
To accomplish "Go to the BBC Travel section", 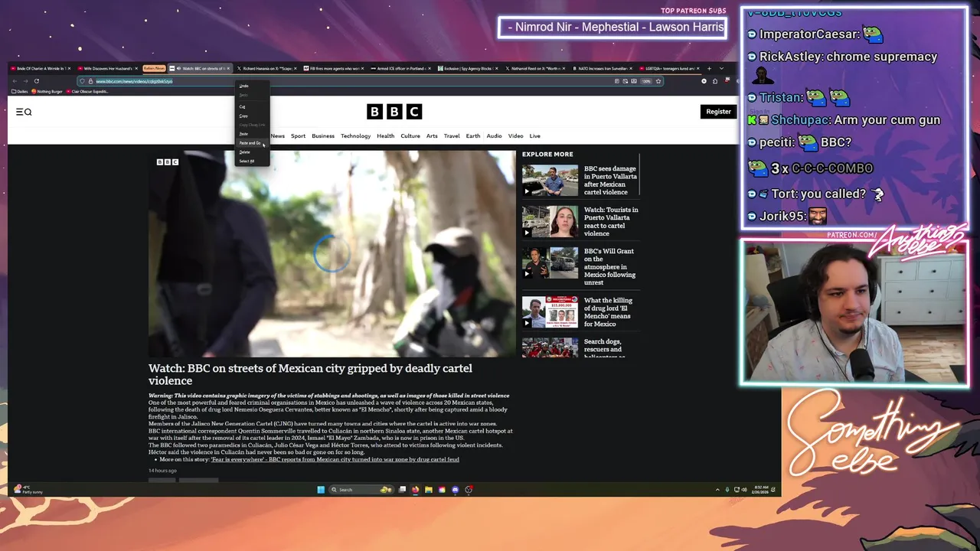I will 452,136.
